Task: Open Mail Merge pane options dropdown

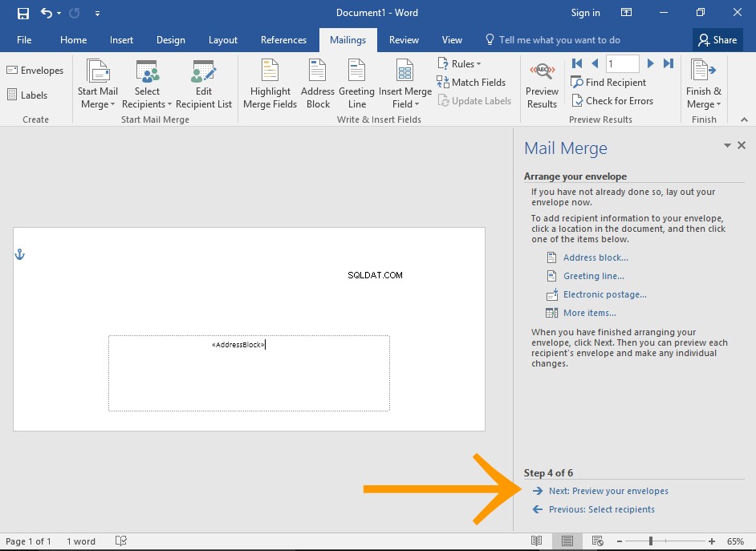Action: point(727,145)
